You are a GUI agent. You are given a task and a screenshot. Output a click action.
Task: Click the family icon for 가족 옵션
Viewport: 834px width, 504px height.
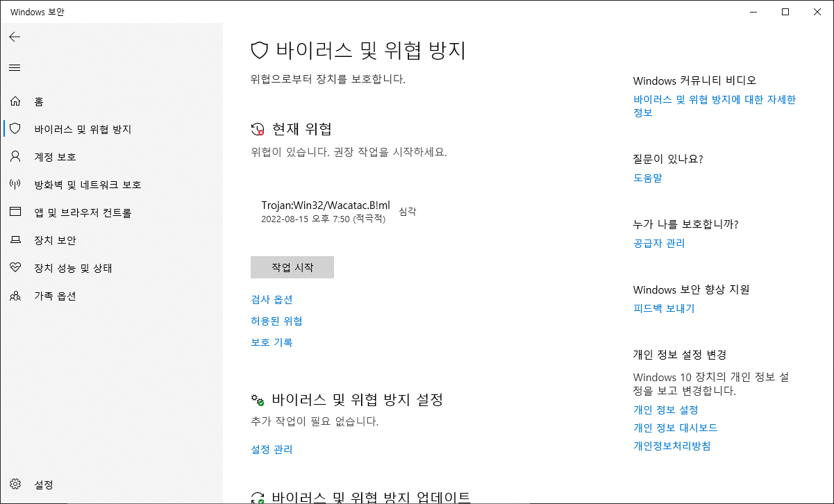coord(15,296)
